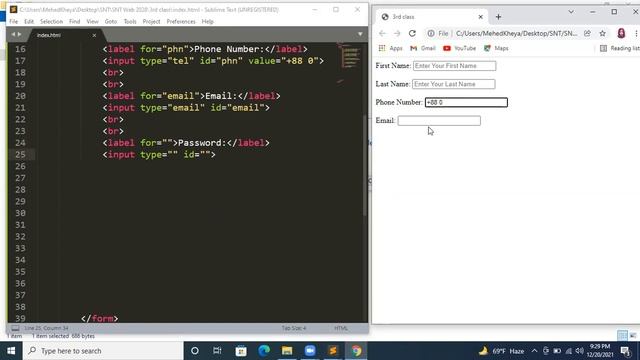Open the Preferences menu
This screenshot has width=640, height=360.
[x=181, y=22]
